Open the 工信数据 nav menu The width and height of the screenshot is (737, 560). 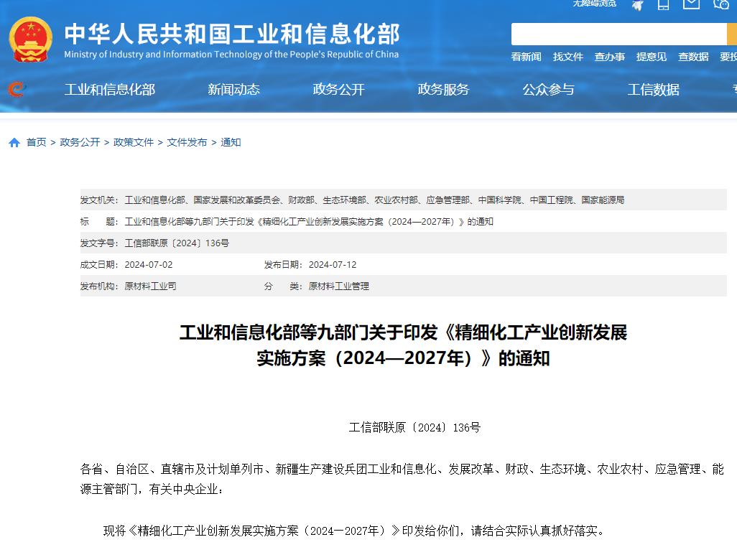pyautogui.click(x=654, y=89)
